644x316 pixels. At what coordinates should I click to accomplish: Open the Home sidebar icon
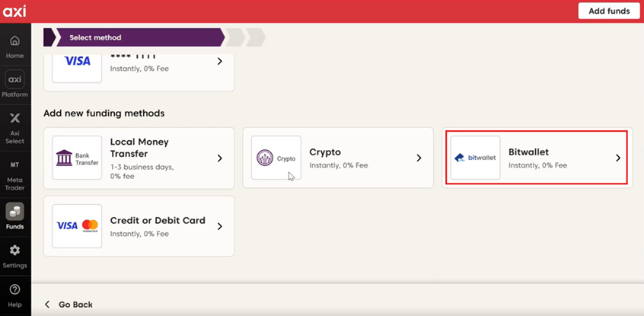15,46
